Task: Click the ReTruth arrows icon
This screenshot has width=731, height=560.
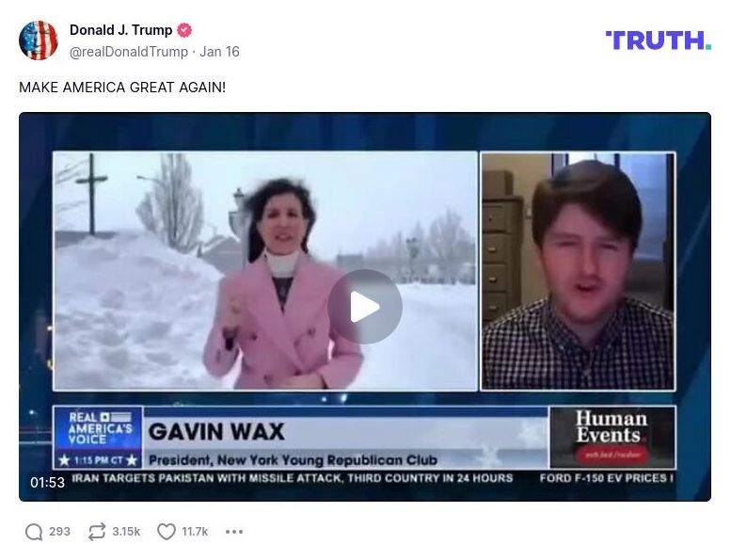Action: coord(97,532)
